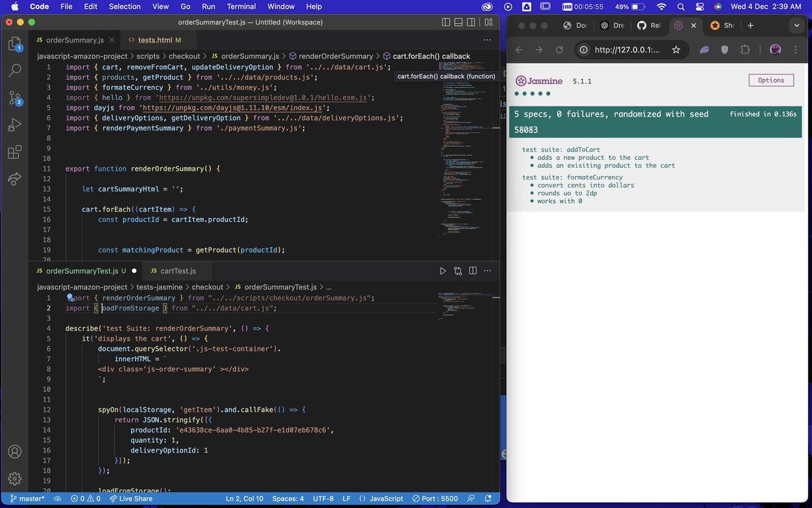Open Customize Layout icon

(489, 22)
